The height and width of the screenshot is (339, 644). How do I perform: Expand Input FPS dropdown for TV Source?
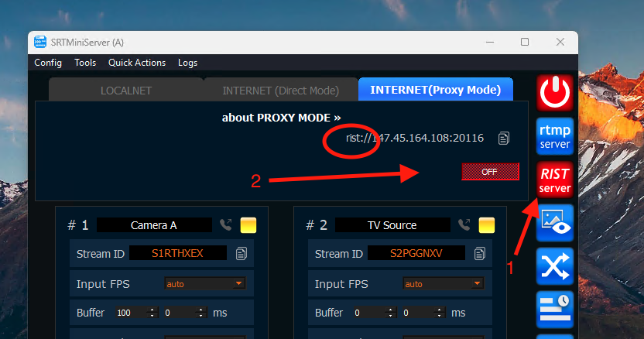click(x=478, y=284)
